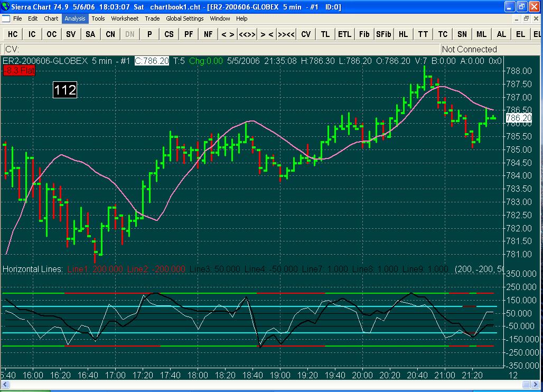
Task: Click the white 112 label on chart
Action: pos(65,90)
